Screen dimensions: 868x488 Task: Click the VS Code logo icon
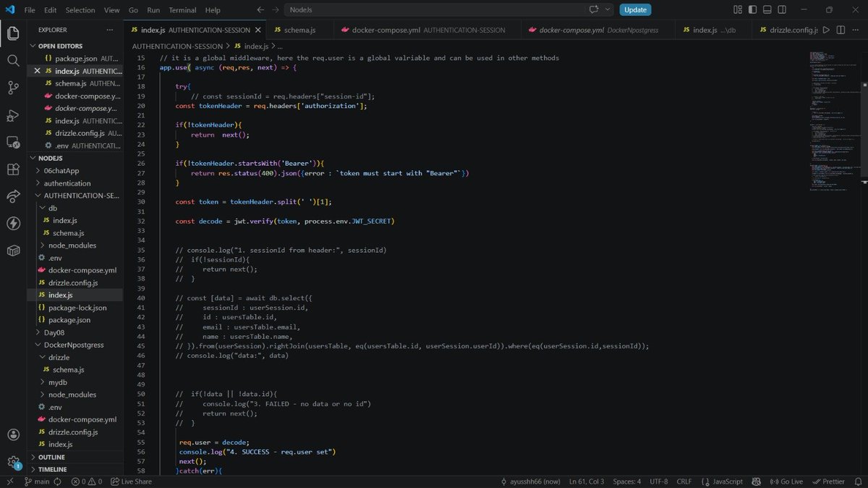point(9,10)
